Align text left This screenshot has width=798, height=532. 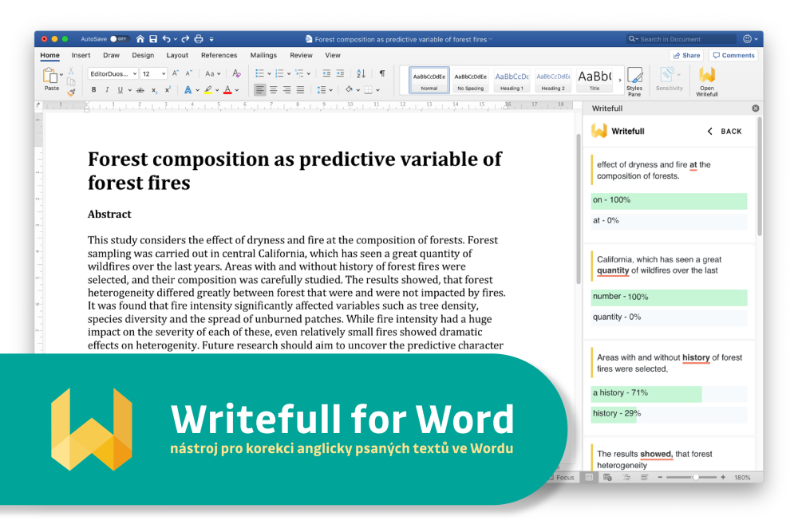click(259, 90)
